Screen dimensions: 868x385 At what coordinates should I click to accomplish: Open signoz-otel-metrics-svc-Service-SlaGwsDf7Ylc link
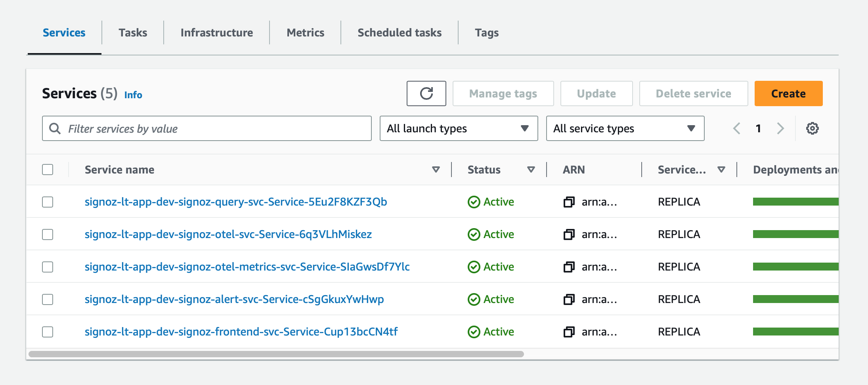point(247,267)
